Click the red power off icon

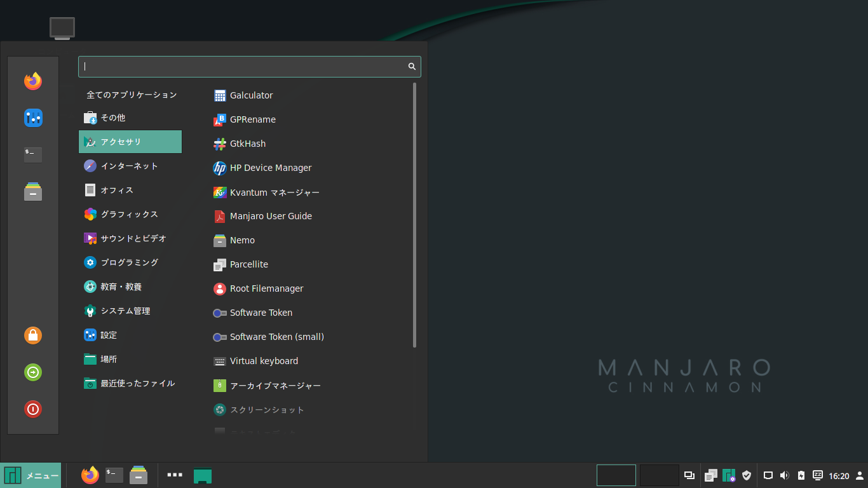[x=33, y=409]
